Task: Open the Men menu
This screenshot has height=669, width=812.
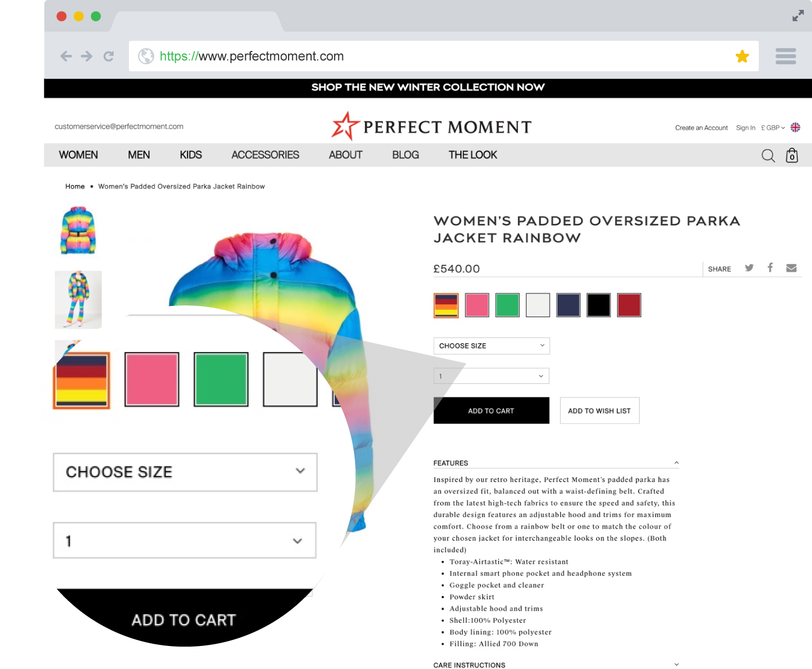Action: (x=139, y=155)
